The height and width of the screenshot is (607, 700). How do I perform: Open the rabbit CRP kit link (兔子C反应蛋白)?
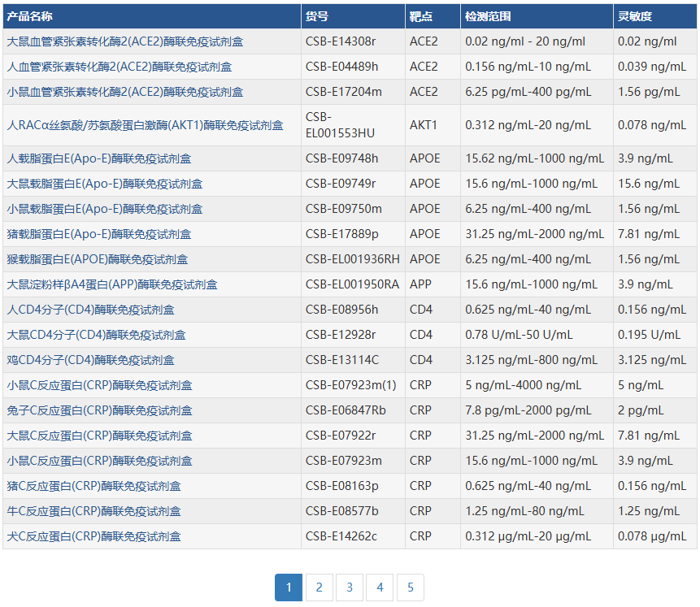point(99,410)
